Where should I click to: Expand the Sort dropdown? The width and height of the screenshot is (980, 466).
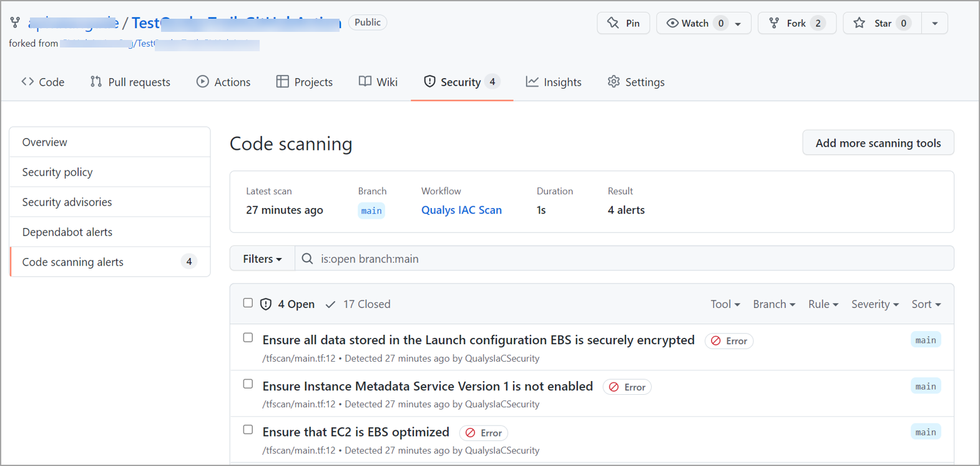coord(926,304)
